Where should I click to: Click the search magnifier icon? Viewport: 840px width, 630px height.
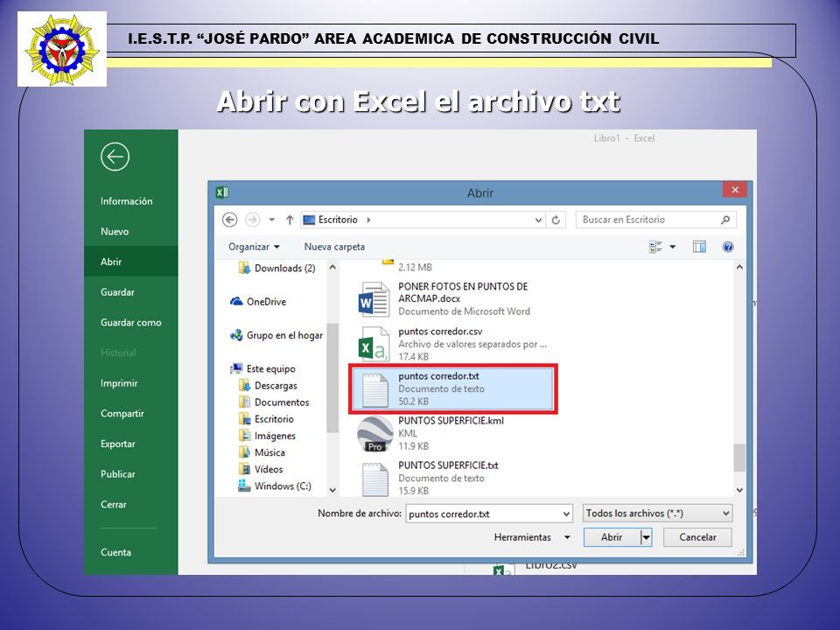coord(725,220)
